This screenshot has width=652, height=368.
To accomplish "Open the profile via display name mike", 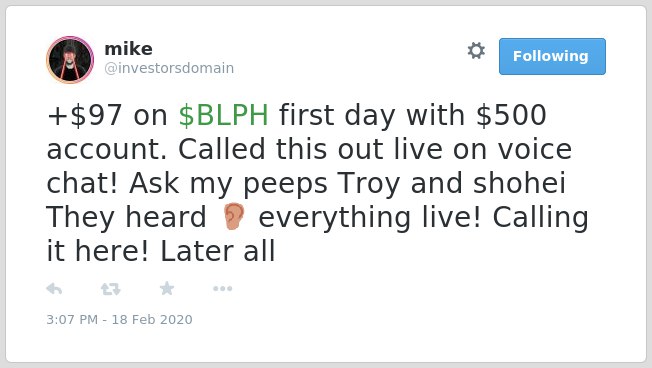I will tap(128, 49).
